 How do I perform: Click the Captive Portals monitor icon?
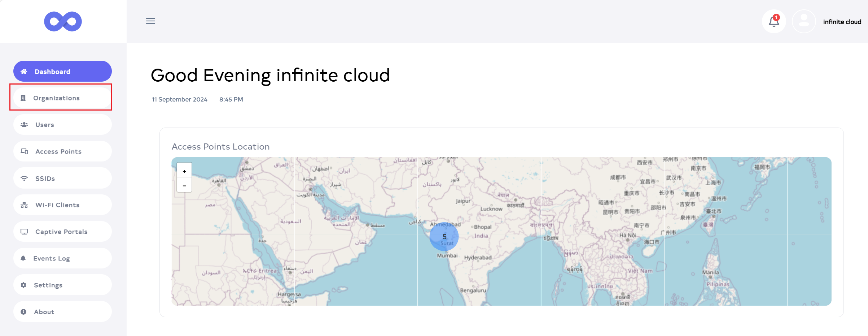coord(24,232)
